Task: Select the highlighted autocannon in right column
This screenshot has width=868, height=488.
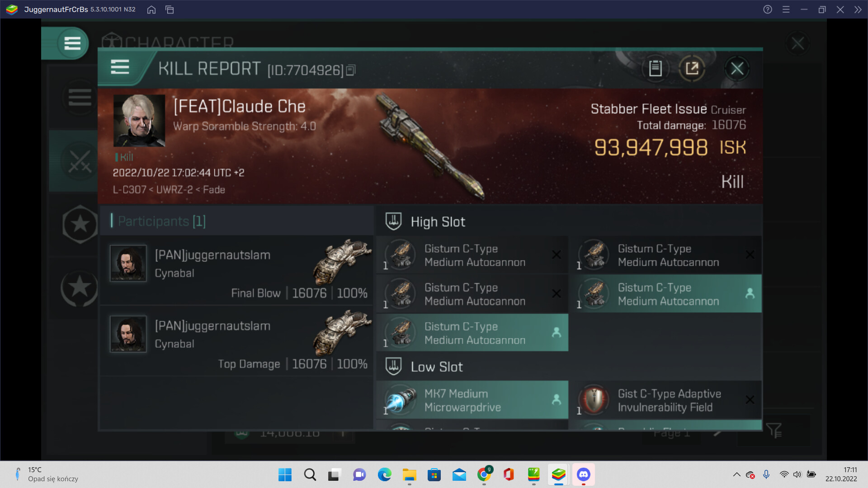Action: (x=665, y=294)
